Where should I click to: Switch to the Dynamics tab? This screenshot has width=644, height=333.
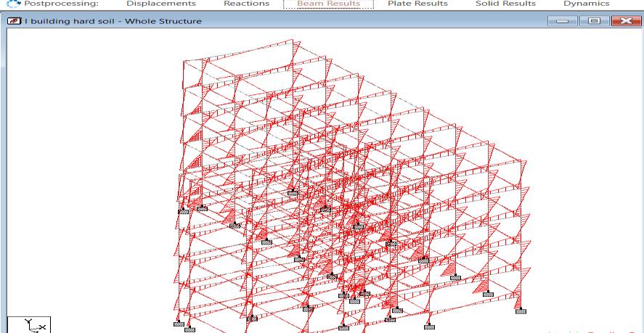(586, 4)
